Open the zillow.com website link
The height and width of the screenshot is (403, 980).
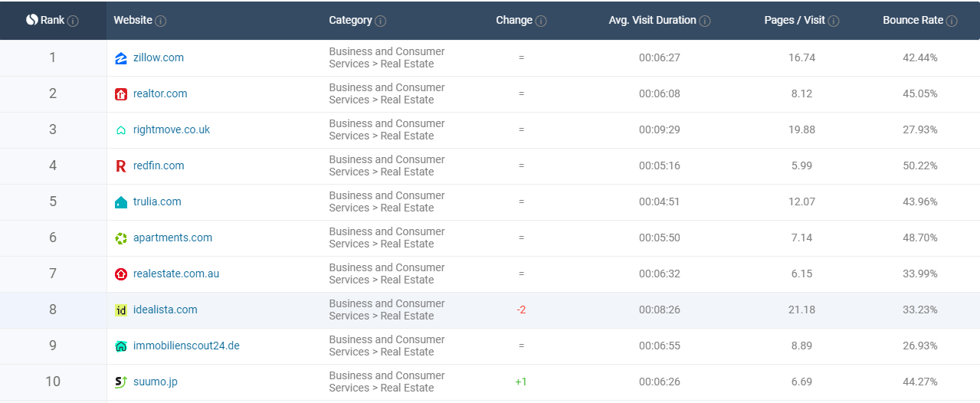[x=159, y=57]
